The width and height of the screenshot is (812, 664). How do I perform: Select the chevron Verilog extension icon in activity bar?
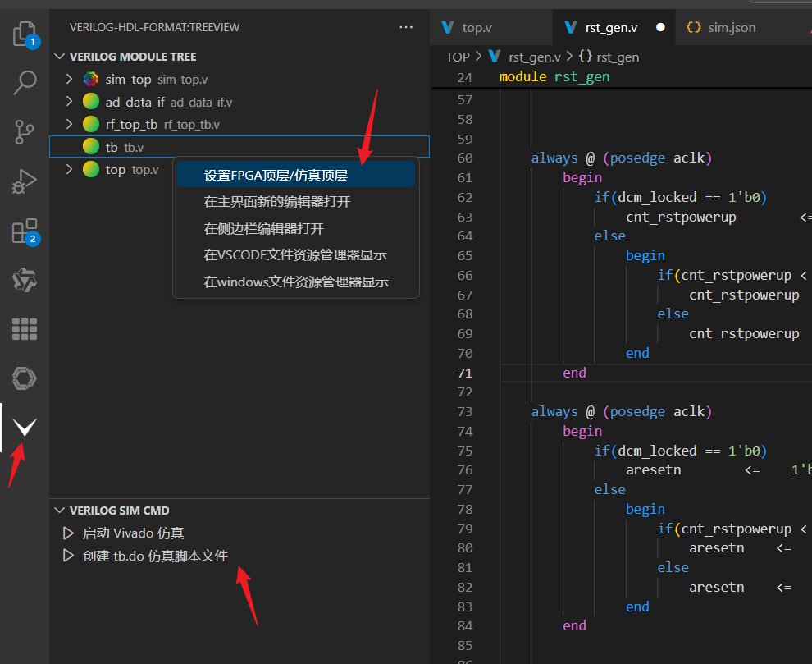click(x=25, y=427)
